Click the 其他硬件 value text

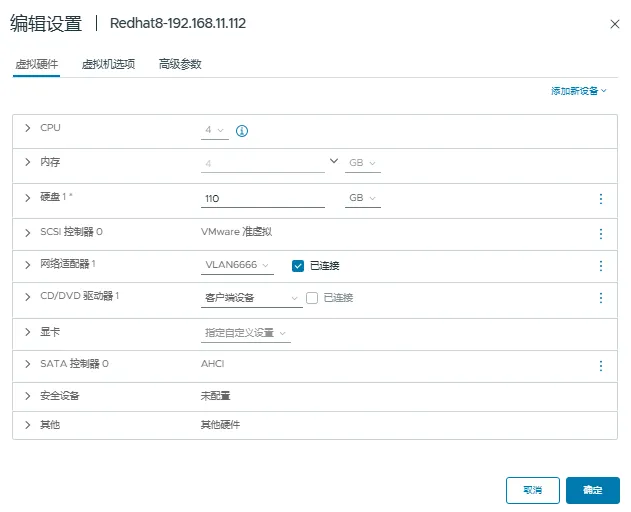click(220, 425)
